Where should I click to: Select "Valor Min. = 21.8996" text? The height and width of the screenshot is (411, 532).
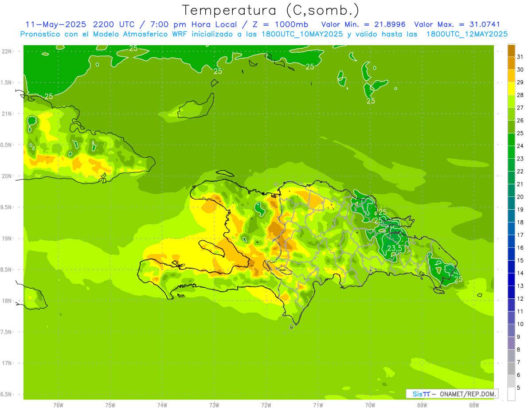[363, 24]
